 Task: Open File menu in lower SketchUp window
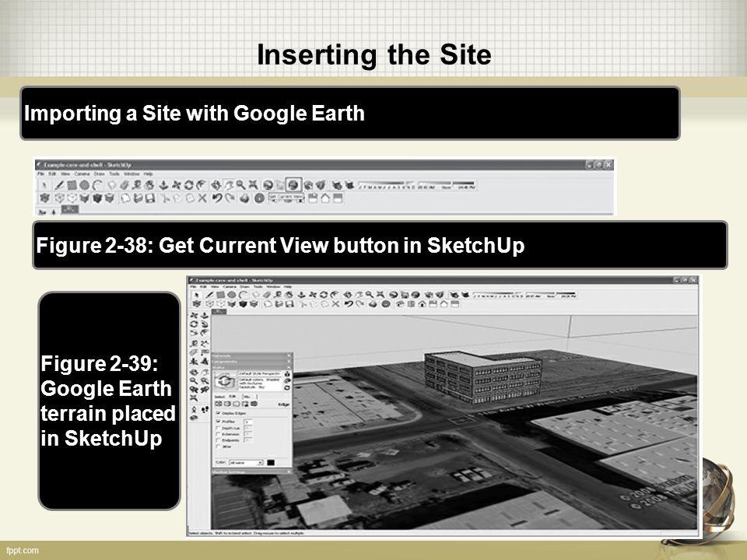coord(194,287)
